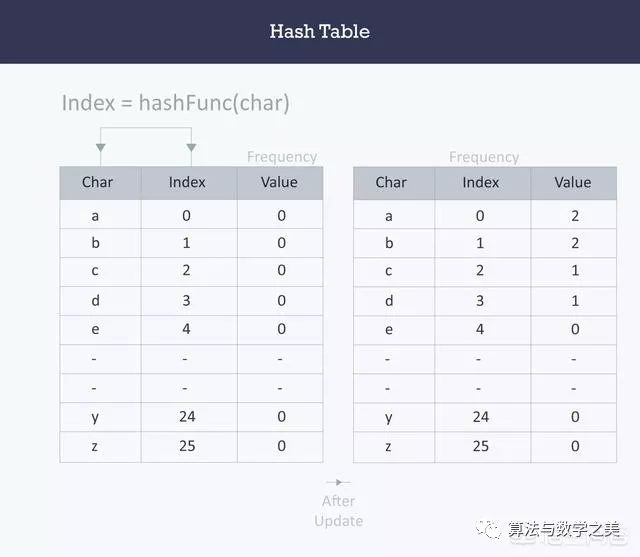Click the arrowhead pointing down at left Index header
Image resolution: width=640 pixels, height=557 pixels.
pos(191,149)
